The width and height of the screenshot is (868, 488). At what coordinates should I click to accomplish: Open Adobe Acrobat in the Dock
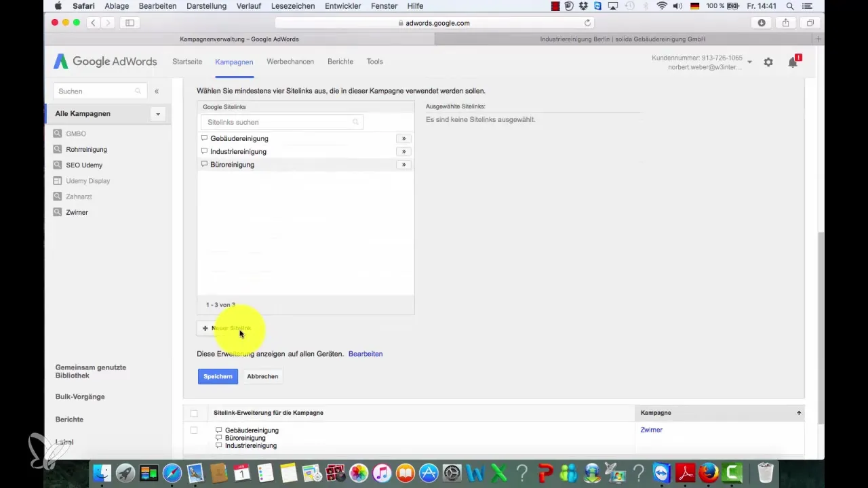click(686, 472)
